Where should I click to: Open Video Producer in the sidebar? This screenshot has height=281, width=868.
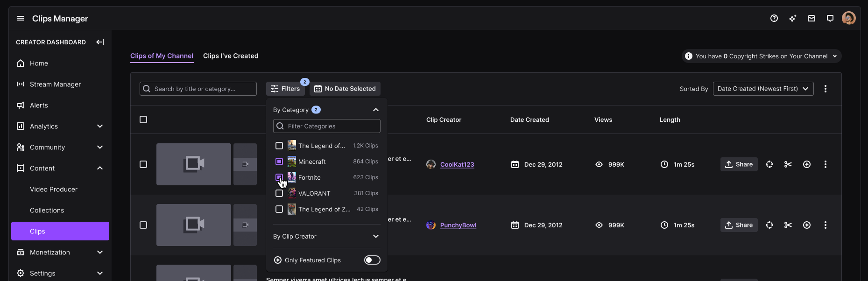coord(54,190)
